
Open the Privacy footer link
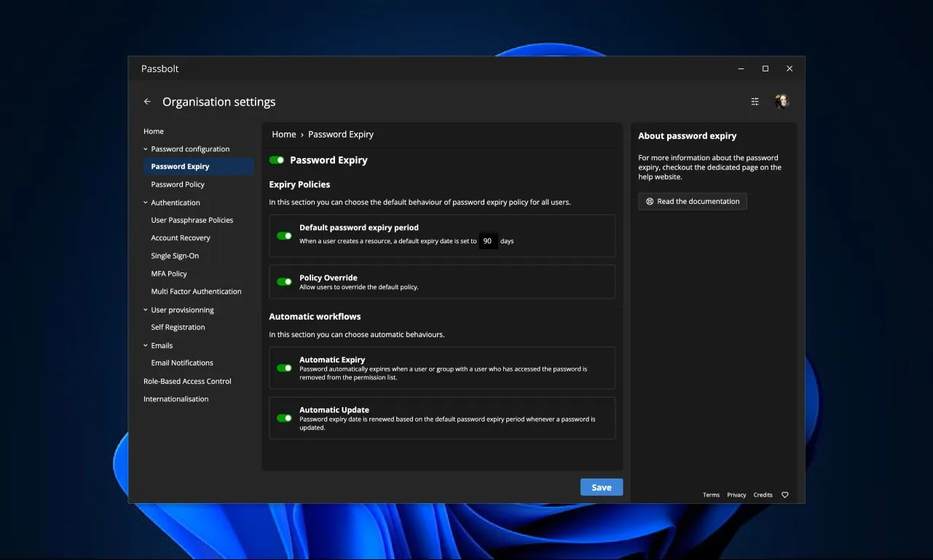click(x=736, y=495)
